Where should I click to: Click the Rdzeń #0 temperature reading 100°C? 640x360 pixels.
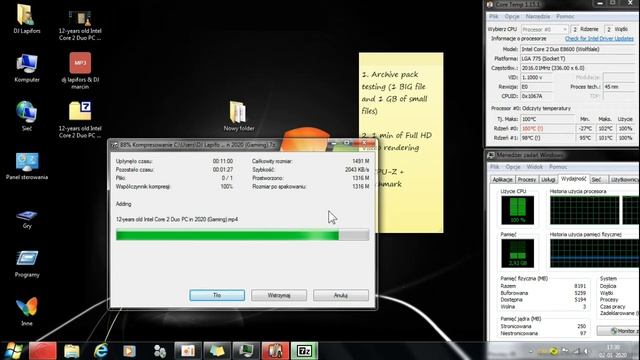tap(547, 129)
